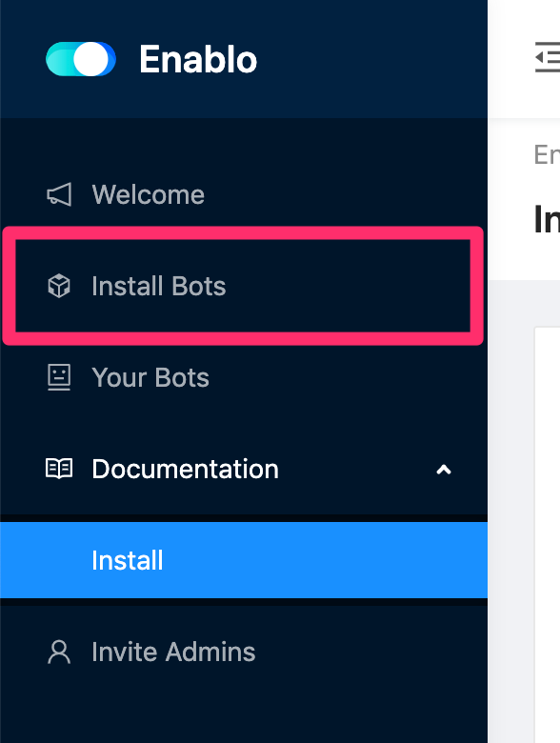560x743 pixels.
Task: Click the Your Bots robot icon
Action: coord(59,377)
